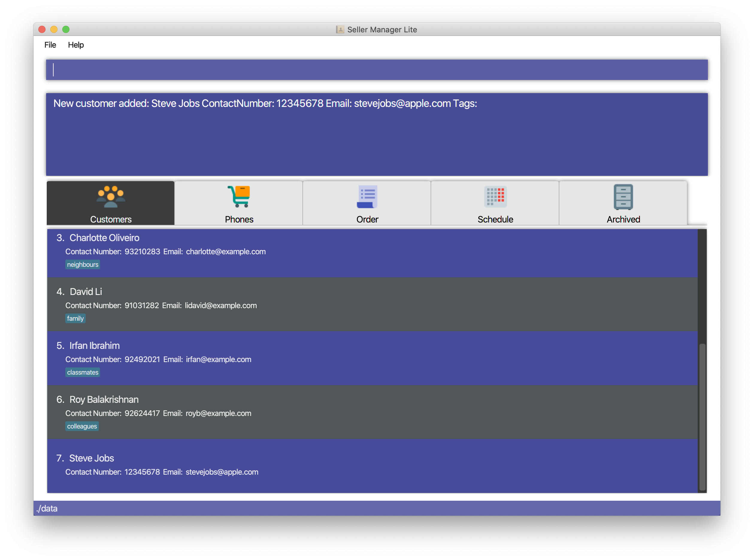
Task: Switch to the Phones tab label
Action: click(x=239, y=219)
